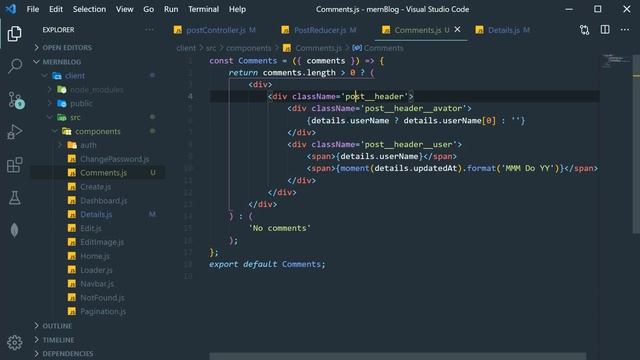Click the Open Changes icon in editor toolbar
Image resolution: width=640 pixels, height=360 pixels.
(584, 30)
